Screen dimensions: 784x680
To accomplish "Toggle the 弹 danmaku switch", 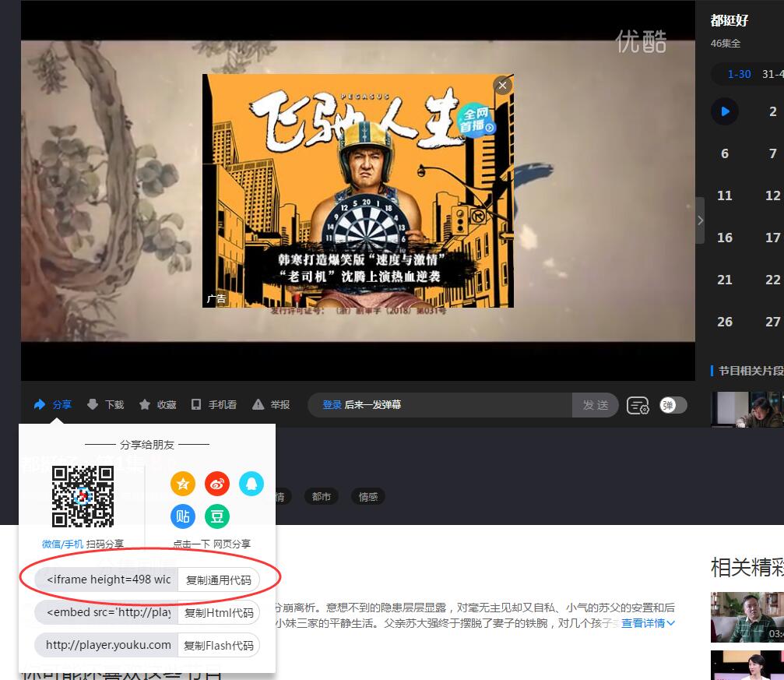I will [673, 405].
